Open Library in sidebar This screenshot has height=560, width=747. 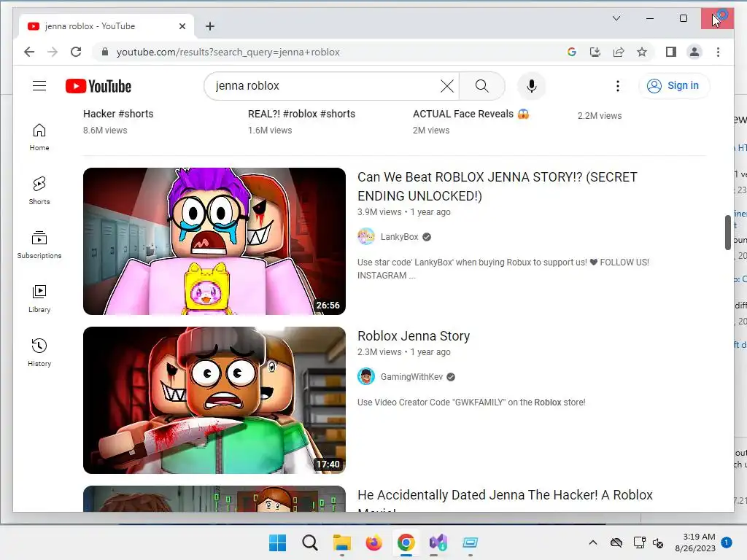(x=39, y=298)
